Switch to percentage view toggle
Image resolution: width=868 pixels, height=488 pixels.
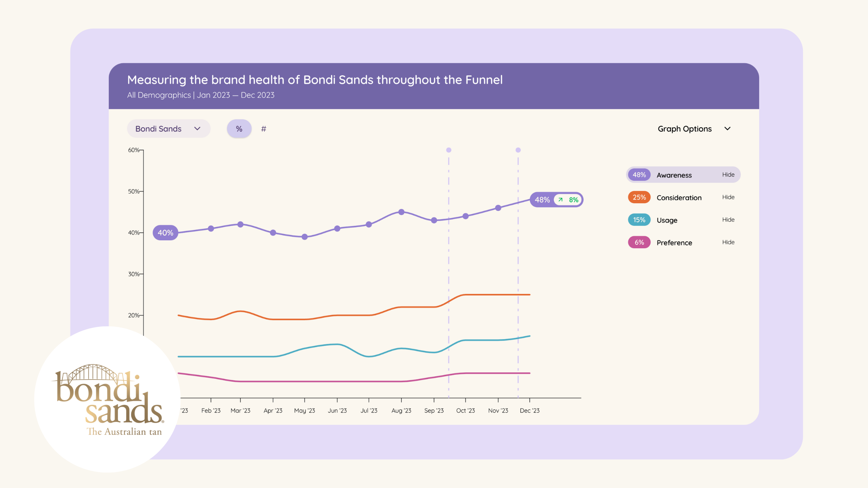239,129
